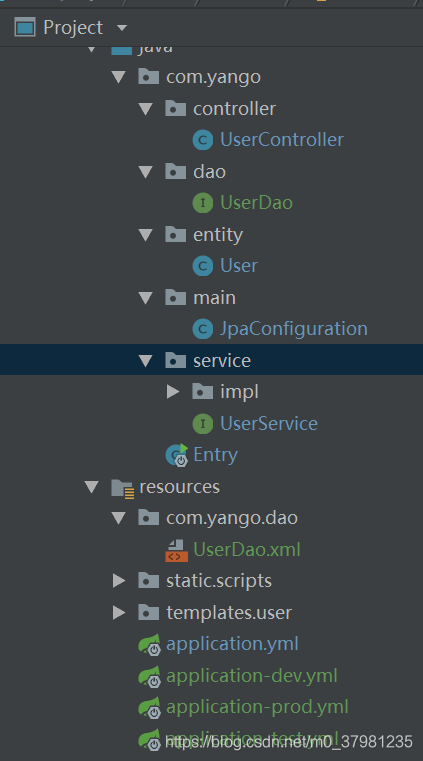Expand the static.scripts folder
This screenshot has height=761, width=423.
click(x=119, y=580)
